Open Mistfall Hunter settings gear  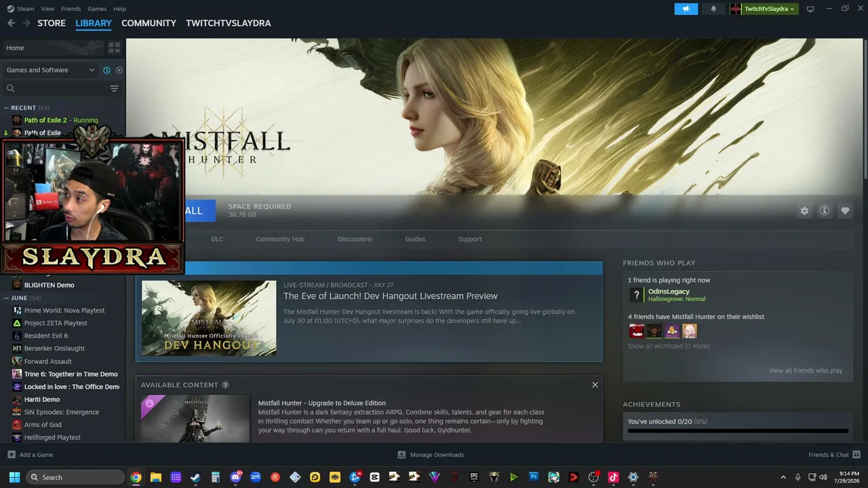(804, 211)
